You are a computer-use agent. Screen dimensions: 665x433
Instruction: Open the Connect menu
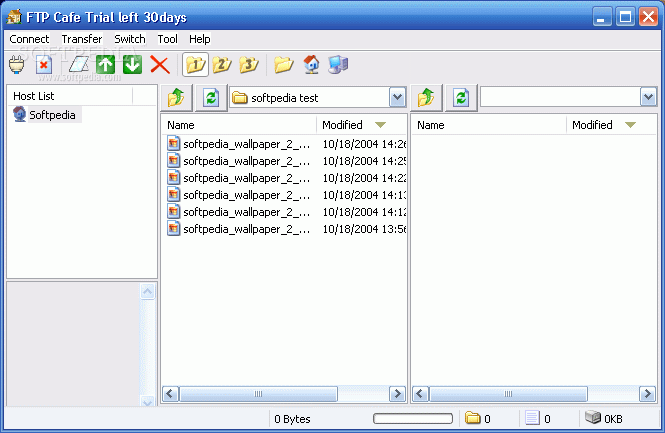pyautogui.click(x=29, y=39)
